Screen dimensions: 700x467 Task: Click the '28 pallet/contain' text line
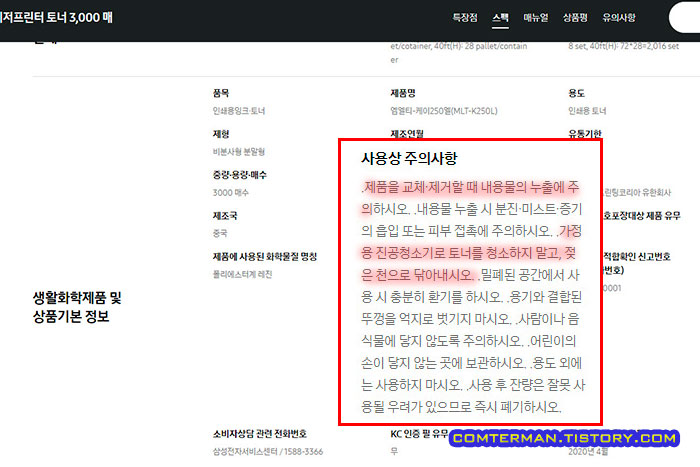(x=458, y=46)
